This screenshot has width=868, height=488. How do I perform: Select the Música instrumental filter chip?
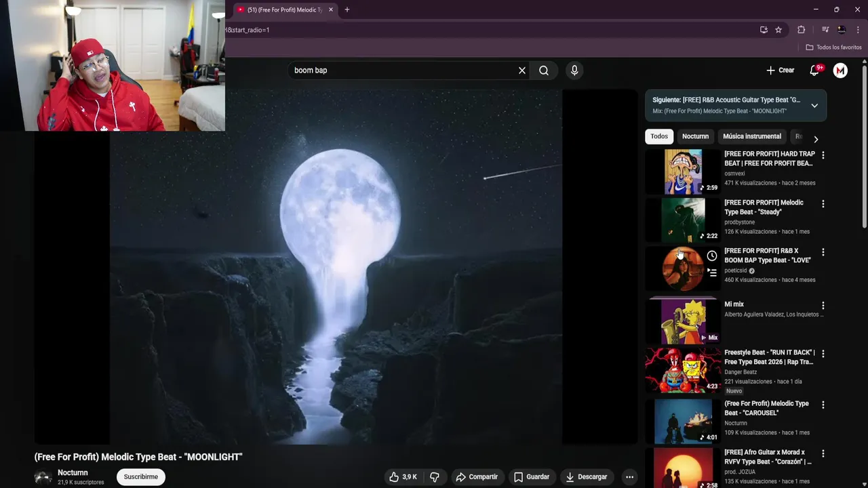(x=752, y=136)
